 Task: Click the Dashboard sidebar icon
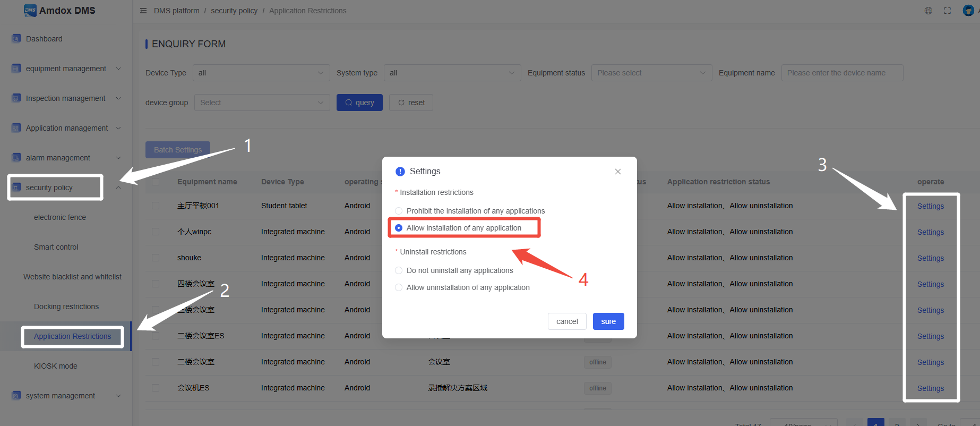point(16,39)
